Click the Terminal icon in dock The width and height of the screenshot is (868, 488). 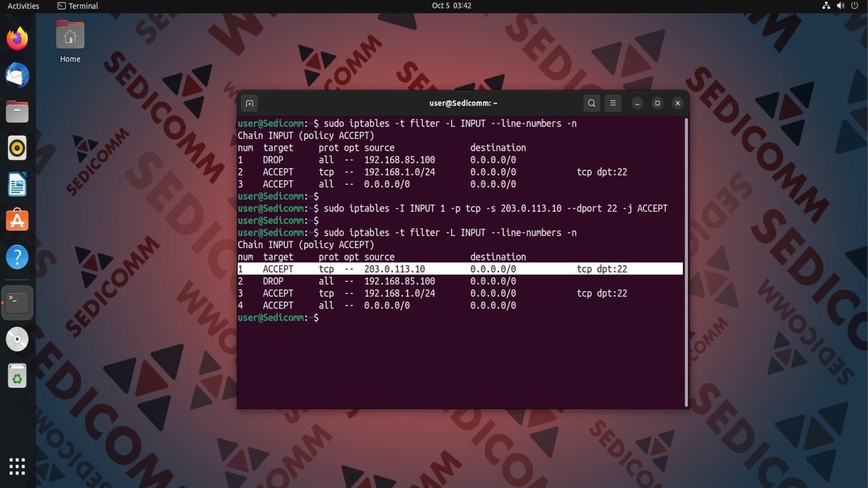[x=17, y=302]
